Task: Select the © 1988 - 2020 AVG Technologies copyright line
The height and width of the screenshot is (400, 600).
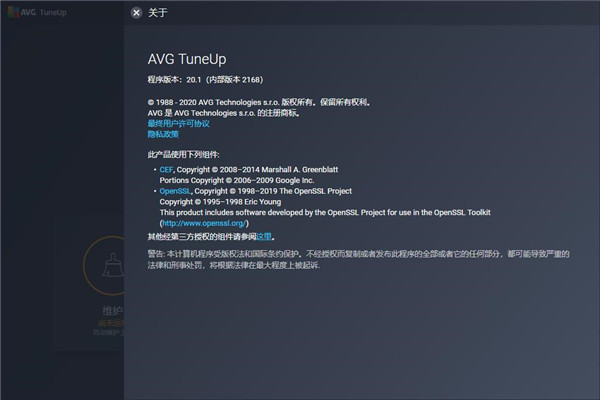Action: tap(259, 102)
